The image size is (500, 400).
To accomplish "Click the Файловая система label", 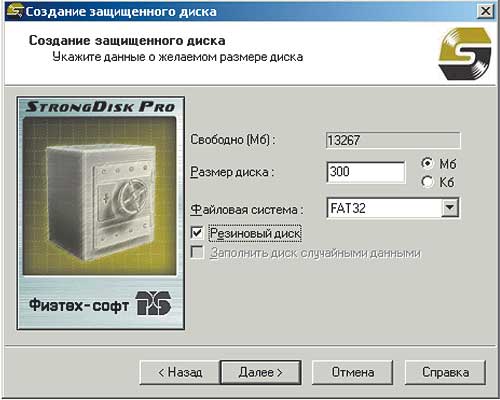I will coord(247,210).
